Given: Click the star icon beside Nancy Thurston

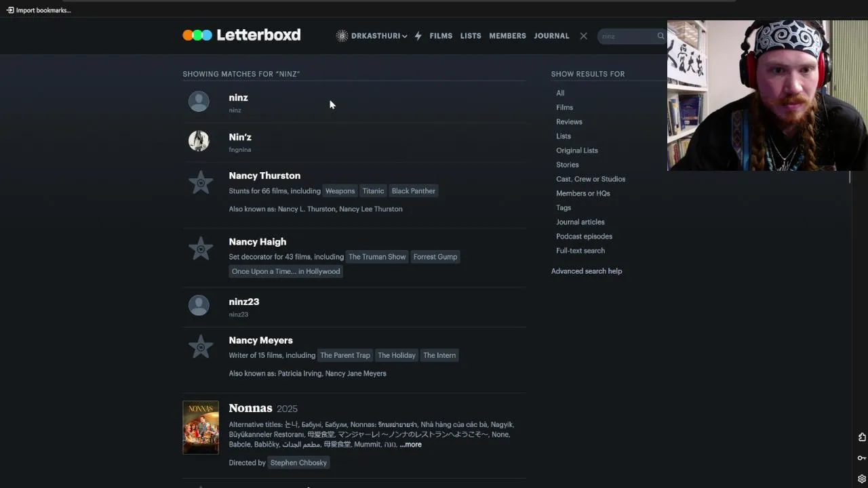Looking at the screenshot, I should [201, 182].
